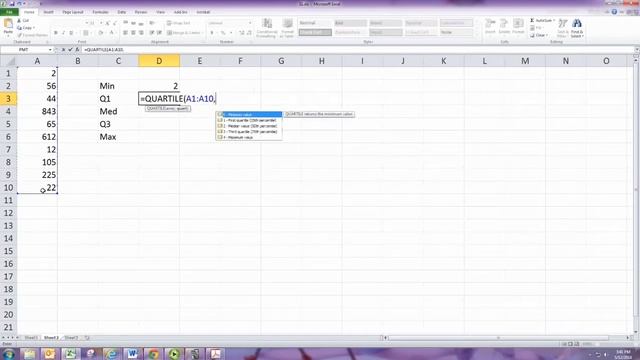Screen dimensions: 640x360
Task: Open the number format dropdown
Action: click(x=250, y=23)
